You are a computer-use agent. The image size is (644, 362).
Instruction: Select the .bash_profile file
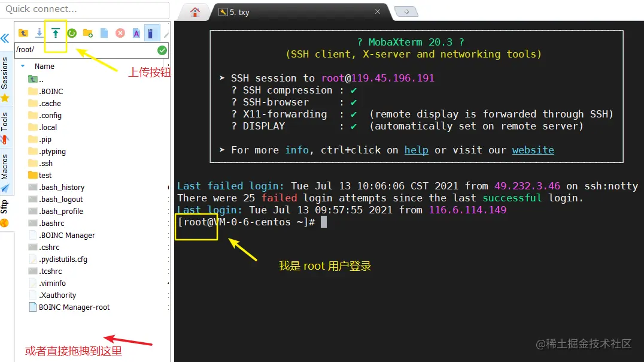[56, 211]
